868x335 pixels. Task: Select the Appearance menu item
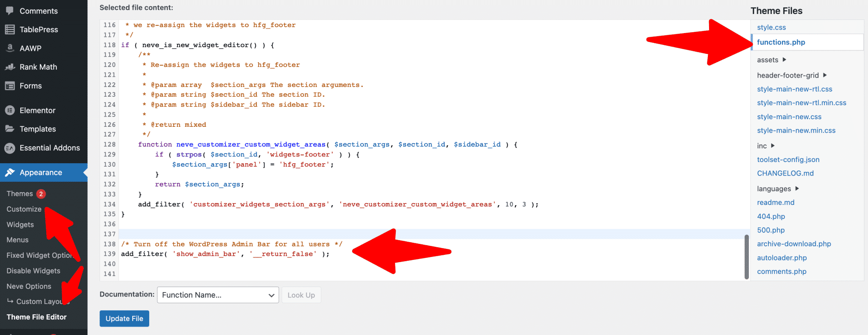pyautogui.click(x=44, y=172)
